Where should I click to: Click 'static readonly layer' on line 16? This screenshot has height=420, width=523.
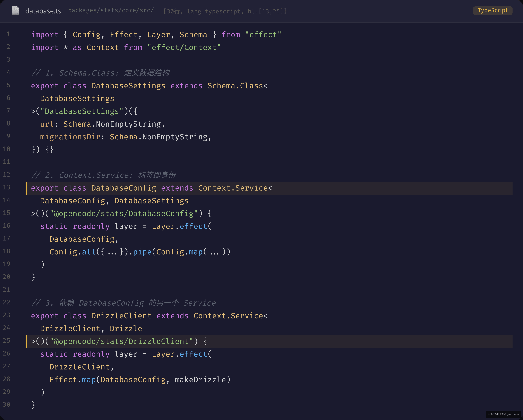coord(89,227)
